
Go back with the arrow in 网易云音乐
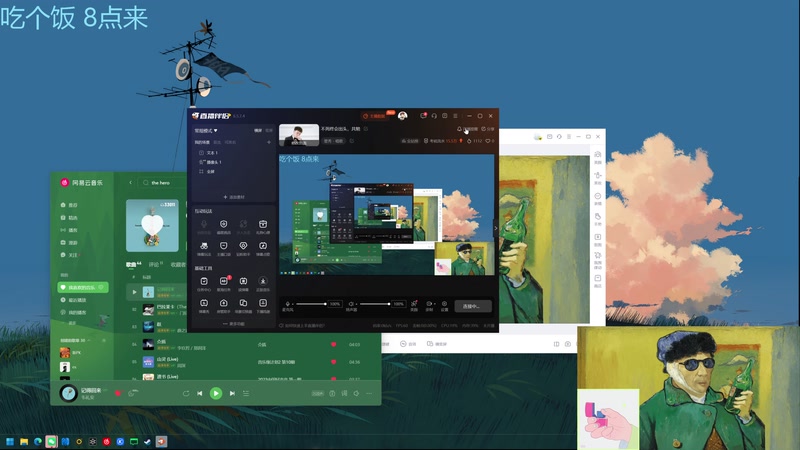tap(131, 183)
